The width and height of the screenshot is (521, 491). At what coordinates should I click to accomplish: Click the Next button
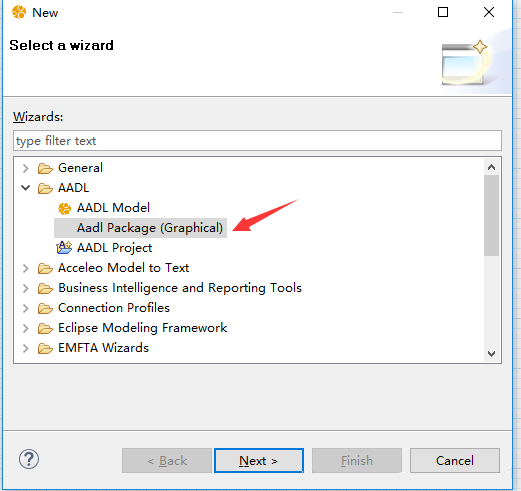(259, 461)
